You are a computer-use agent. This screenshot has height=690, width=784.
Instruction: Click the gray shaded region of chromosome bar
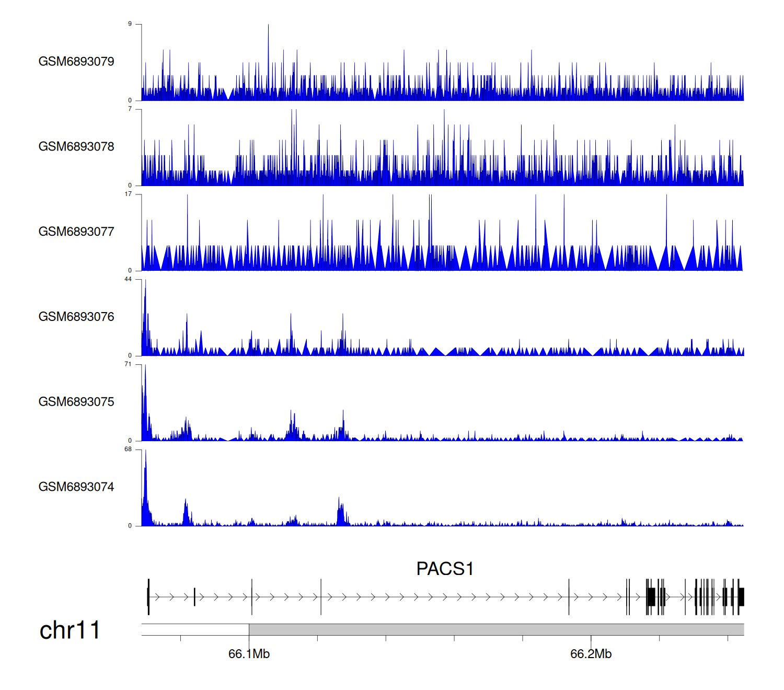pos(495,629)
